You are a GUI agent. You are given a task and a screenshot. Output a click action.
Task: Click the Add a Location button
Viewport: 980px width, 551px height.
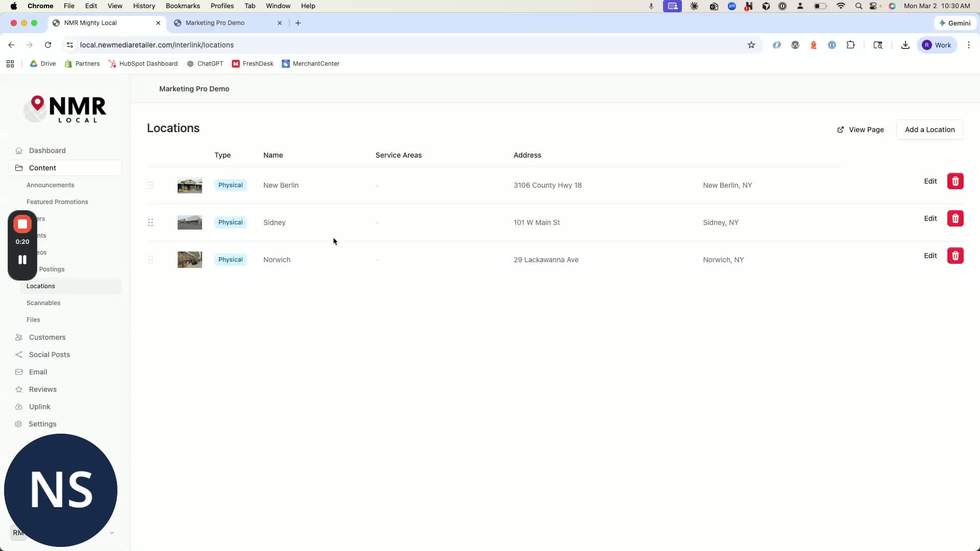click(x=929, y=130)
